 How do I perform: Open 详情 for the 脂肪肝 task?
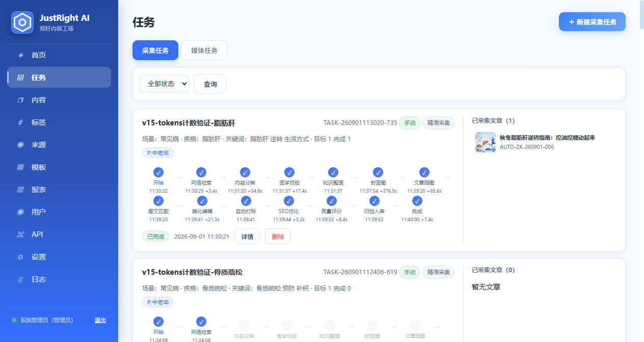[247, 236]
